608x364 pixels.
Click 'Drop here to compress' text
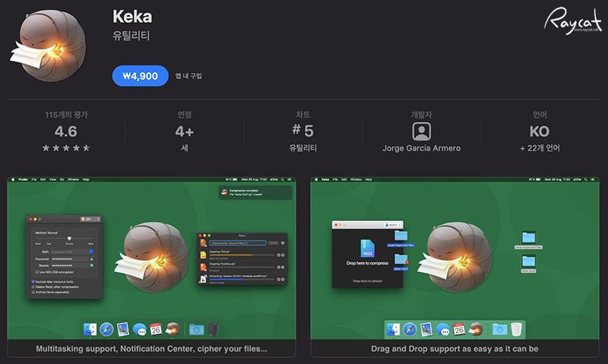coord(367,263)
